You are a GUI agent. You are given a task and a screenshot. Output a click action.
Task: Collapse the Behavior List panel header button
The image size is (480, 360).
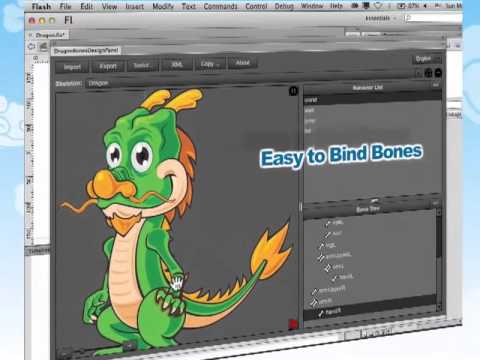coord(435,85)
